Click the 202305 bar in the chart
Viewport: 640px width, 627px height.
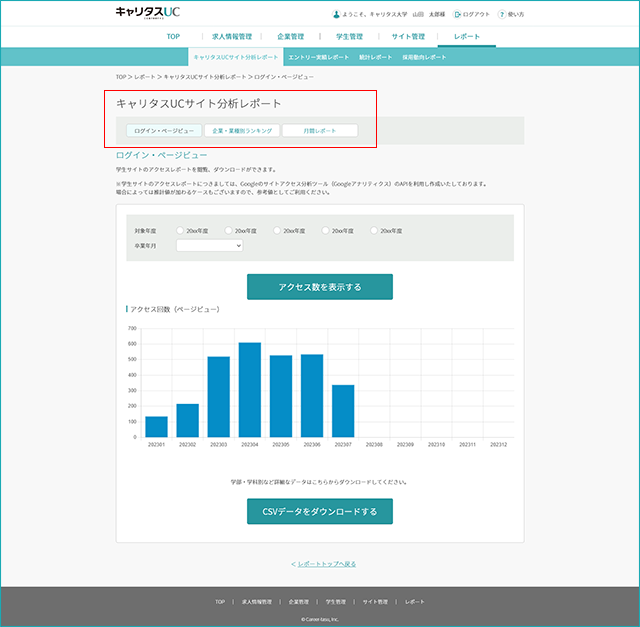281,396
